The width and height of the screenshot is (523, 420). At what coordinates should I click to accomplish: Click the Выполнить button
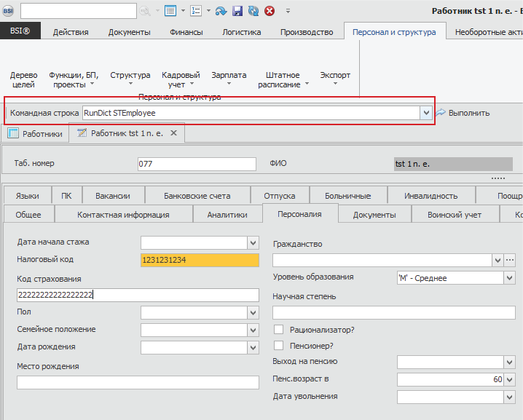click(463, 113)
